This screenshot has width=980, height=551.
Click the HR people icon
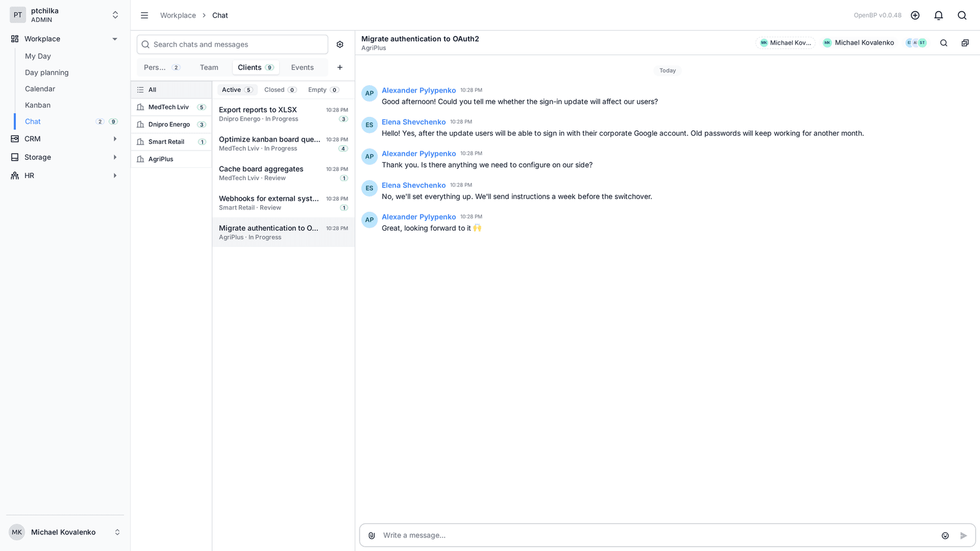pos(15,176)
